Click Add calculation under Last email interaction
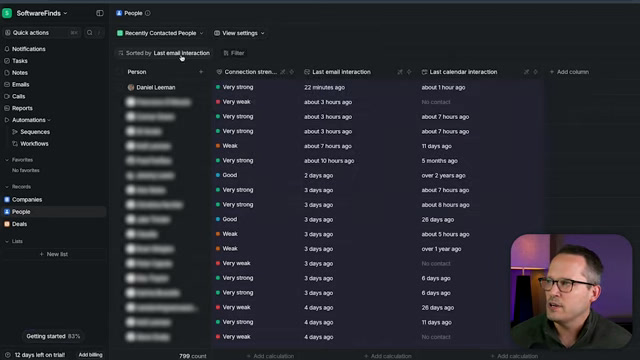This screenshot has width=640, height=360. pyautogui.click(x=388, y=356)
